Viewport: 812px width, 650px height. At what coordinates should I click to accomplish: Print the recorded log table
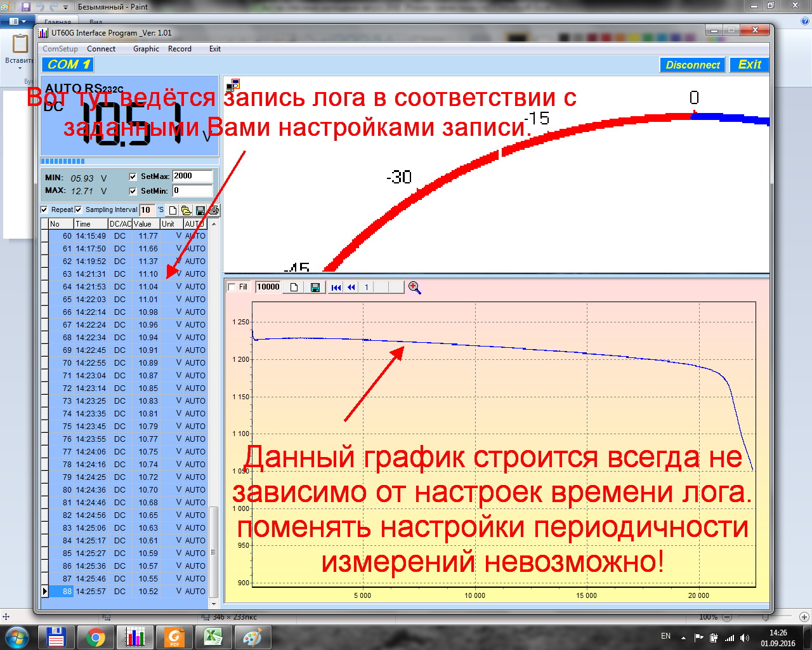coord(214,210)
